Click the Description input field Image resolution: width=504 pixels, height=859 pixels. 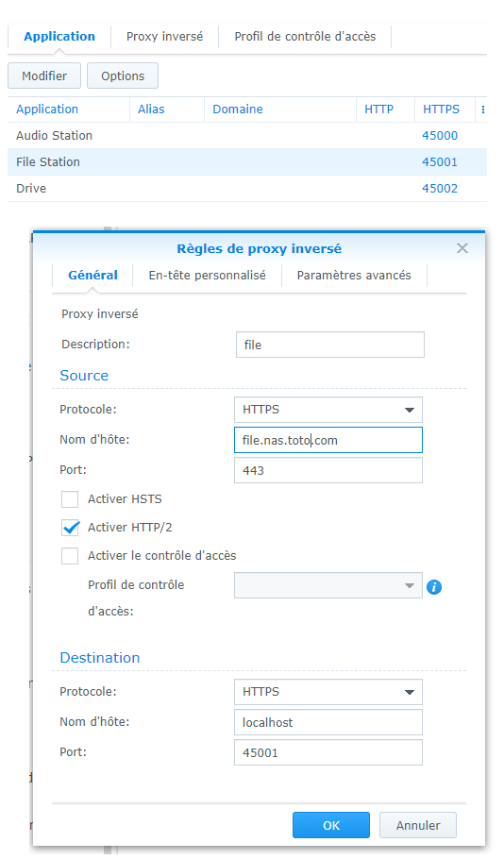click(x=330, y=345)
